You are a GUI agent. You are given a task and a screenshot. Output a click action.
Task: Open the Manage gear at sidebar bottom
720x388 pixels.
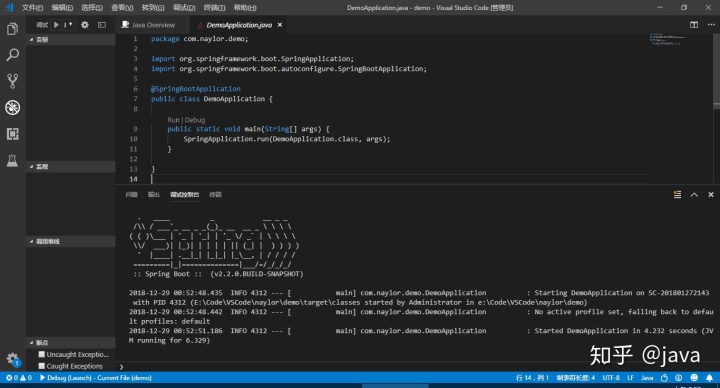tap(12, 359)
